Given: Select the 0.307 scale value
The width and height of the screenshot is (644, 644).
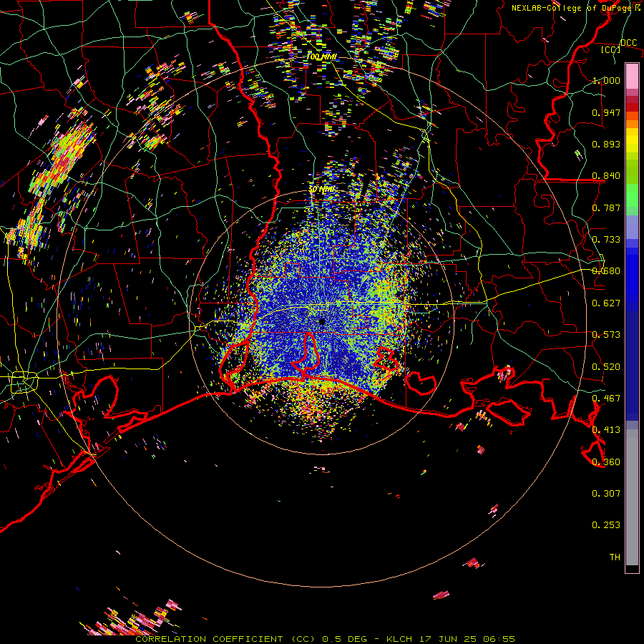Looking at the screenshot, I should [606, 494].
